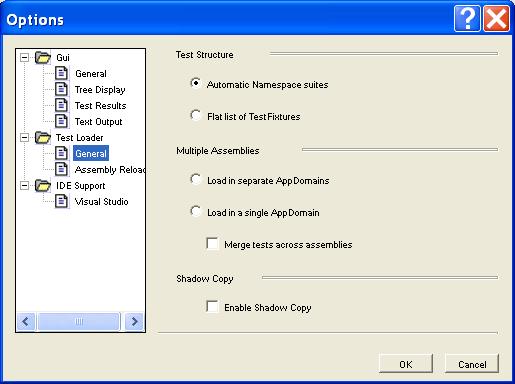Click the tree's right scroll arrow
This screenshot has width=515, height=384.
tap(134, 321)
